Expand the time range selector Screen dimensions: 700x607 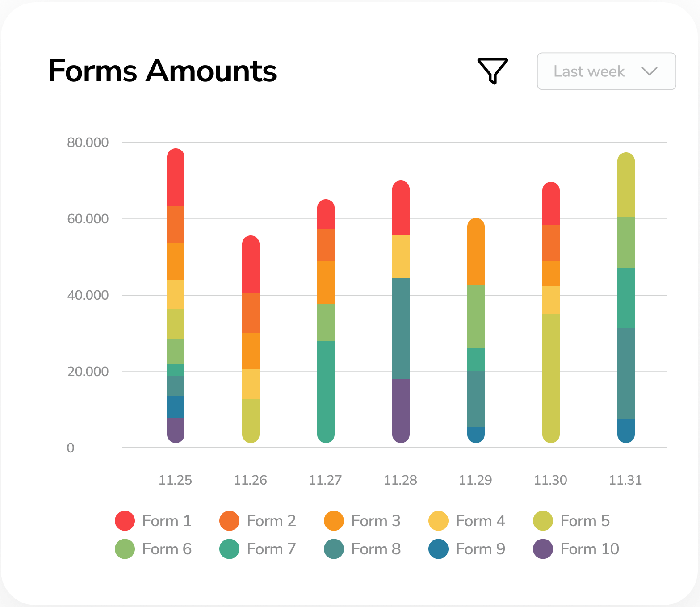coord(606,71)
